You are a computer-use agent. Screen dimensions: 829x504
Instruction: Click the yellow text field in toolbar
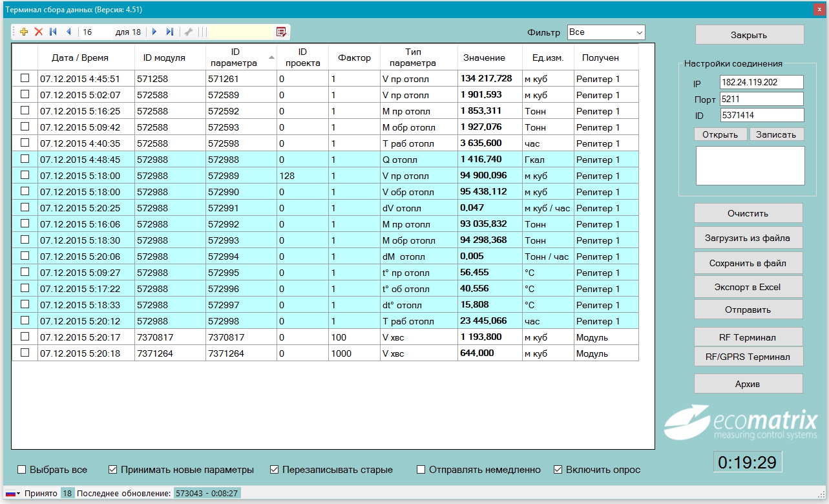click(241, 32)
